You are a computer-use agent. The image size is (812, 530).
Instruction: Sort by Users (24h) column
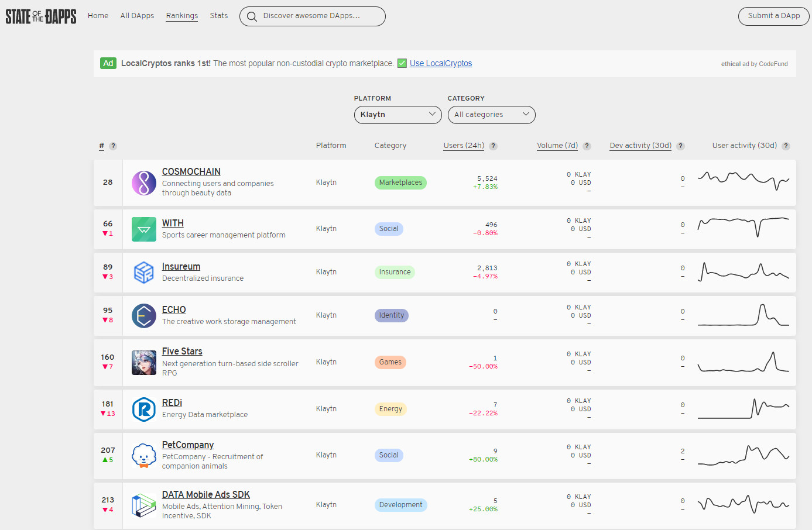point(464,146)
